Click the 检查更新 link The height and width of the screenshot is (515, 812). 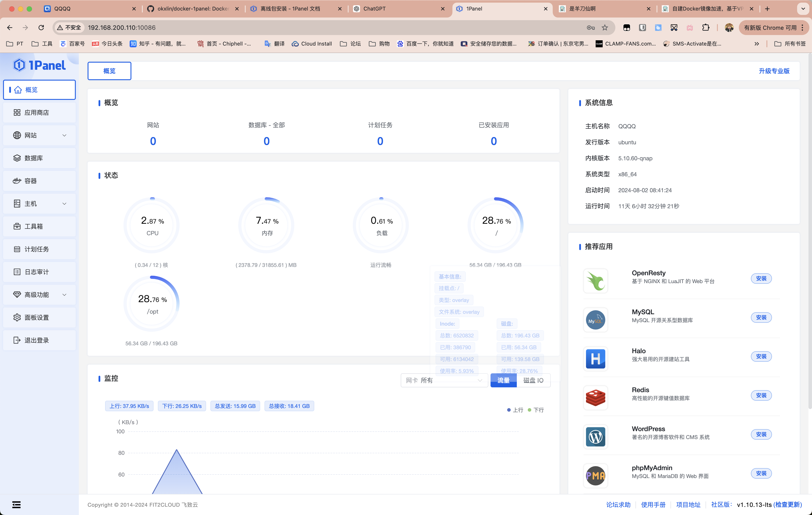click(787, 504)
